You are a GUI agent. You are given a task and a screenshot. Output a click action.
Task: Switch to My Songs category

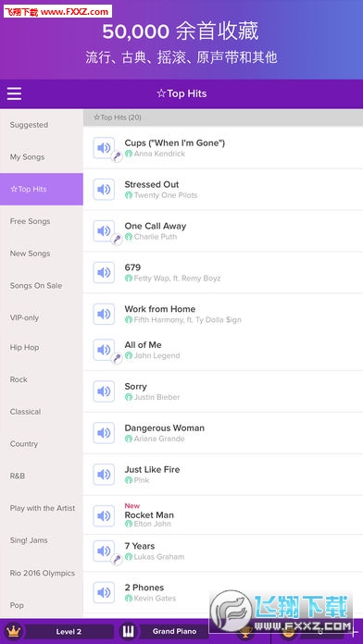pos(42,157)
